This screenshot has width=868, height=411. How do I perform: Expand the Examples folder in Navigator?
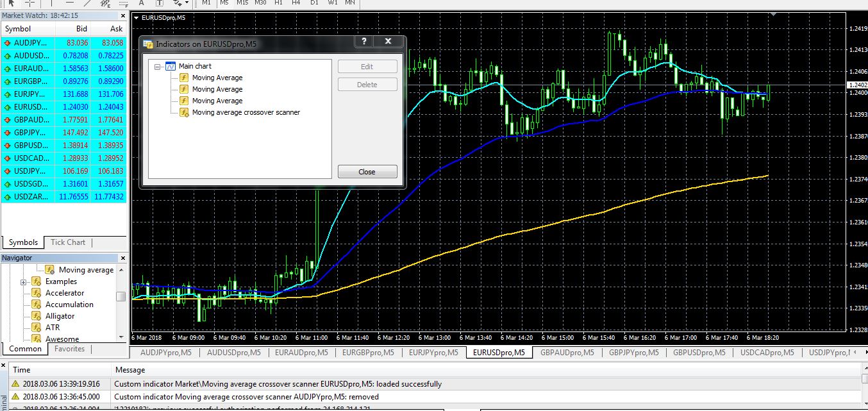click(24, 282)
